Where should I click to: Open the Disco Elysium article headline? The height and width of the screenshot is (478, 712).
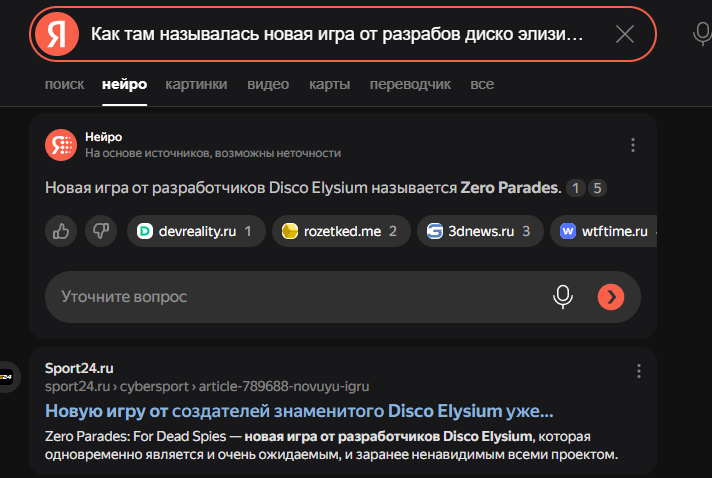[x=299, y=411]
